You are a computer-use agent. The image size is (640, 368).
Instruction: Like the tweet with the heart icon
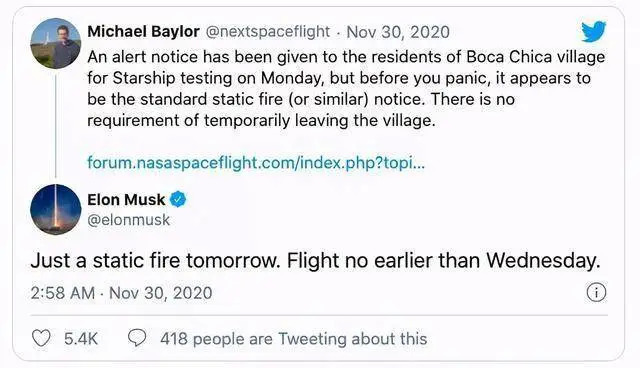point(41,338)
